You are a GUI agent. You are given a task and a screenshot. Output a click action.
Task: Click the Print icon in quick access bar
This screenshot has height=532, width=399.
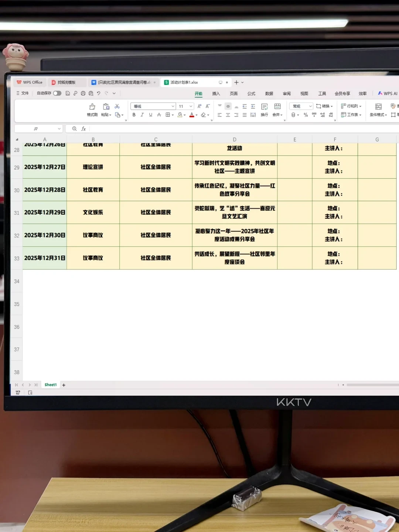coord(83,93)
